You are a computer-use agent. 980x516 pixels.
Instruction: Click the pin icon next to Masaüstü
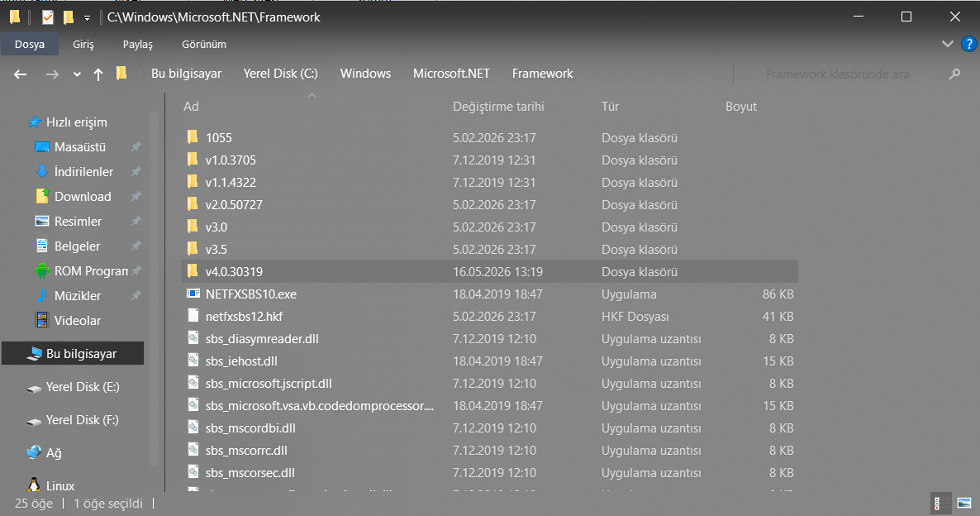[136, 147]
